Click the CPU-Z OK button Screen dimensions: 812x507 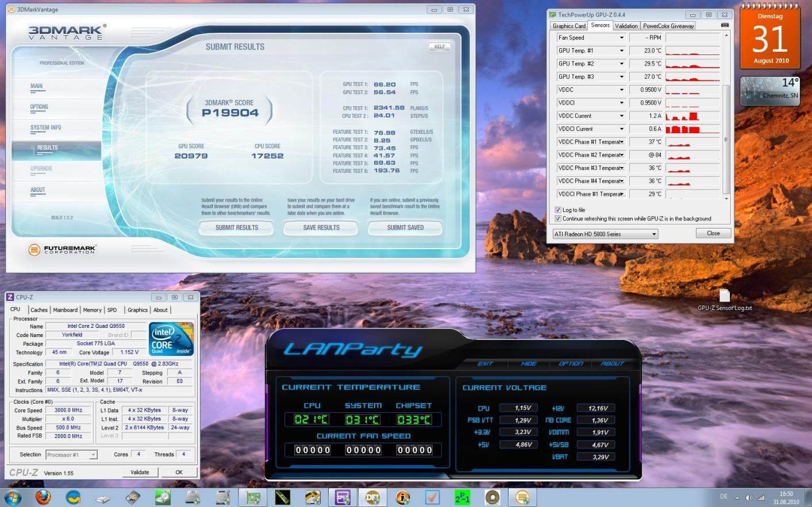pos(179,472)
